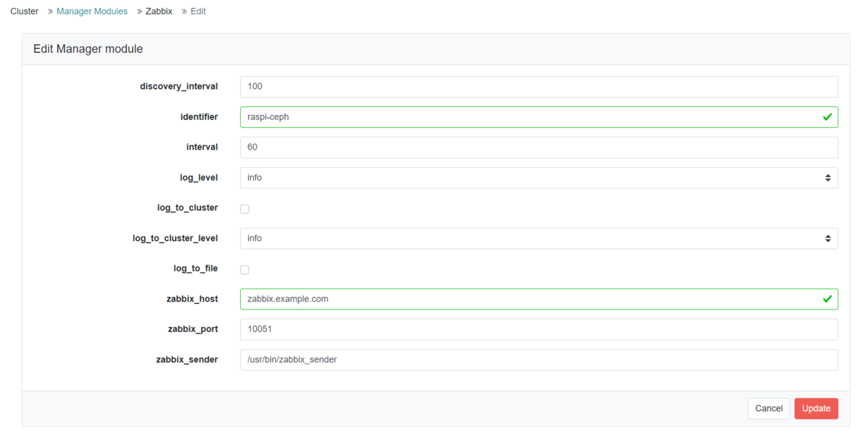Image resolution: width=868 pixels, height=439 pixels.
Task: Expand the log_to_cluster_level dropdown
Action: point(538,239)
